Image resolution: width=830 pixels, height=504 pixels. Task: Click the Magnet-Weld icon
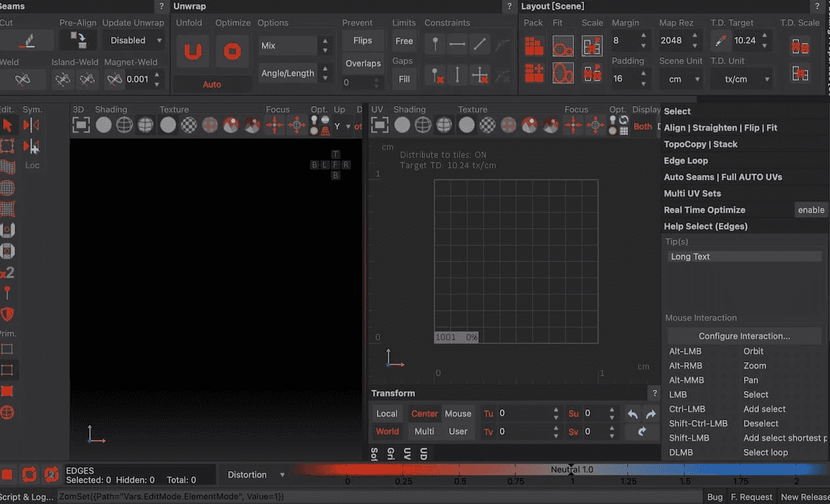(114, 79)
